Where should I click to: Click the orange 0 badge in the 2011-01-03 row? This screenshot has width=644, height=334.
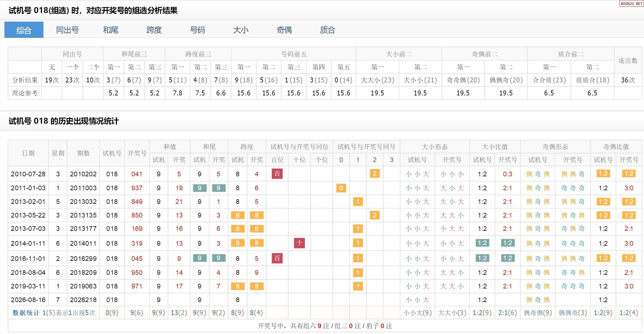[341, 188]
